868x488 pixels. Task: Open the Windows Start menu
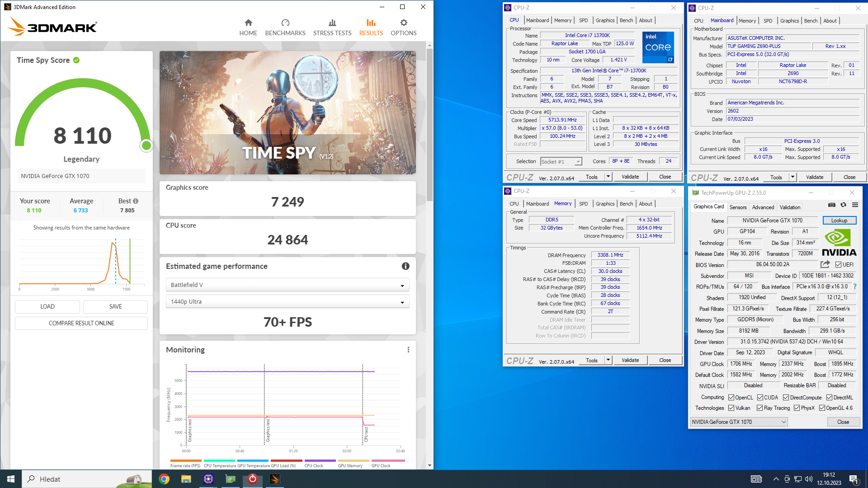11,479
